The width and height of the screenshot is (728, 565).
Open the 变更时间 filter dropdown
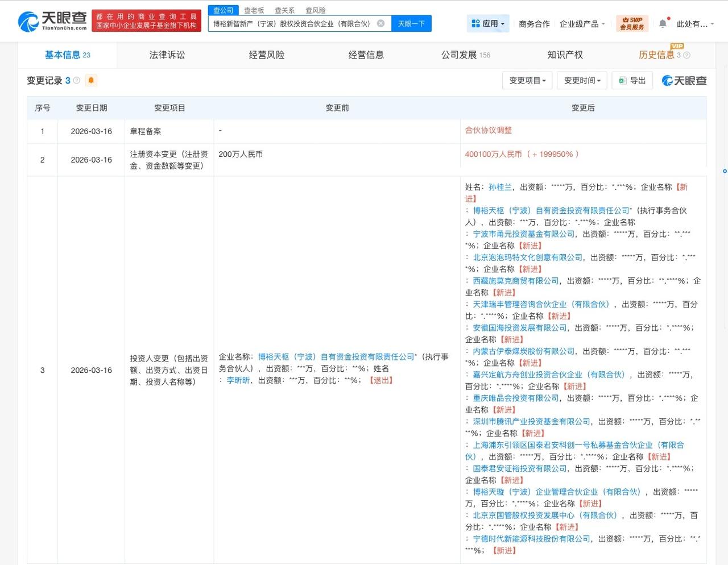(x=581, y=80)
